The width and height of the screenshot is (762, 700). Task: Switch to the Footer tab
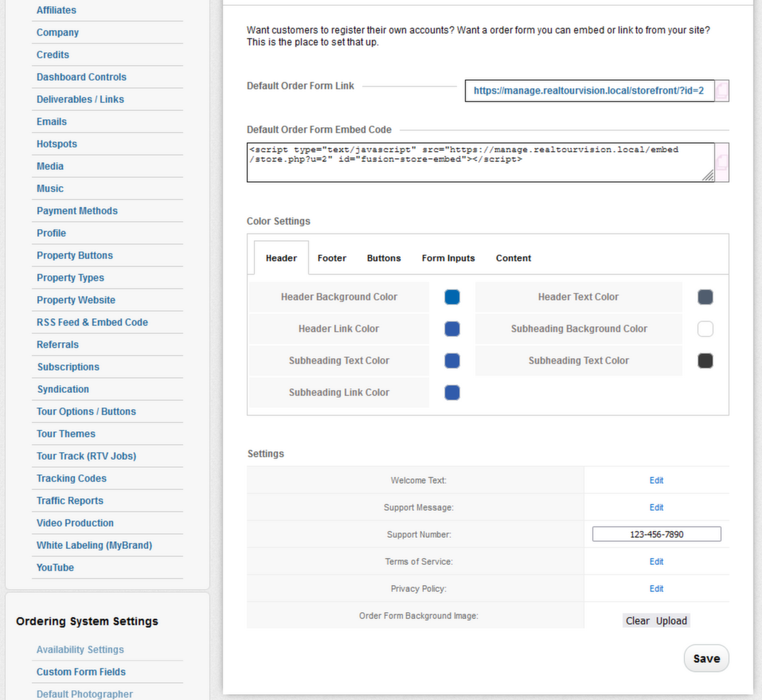[331, 258]
